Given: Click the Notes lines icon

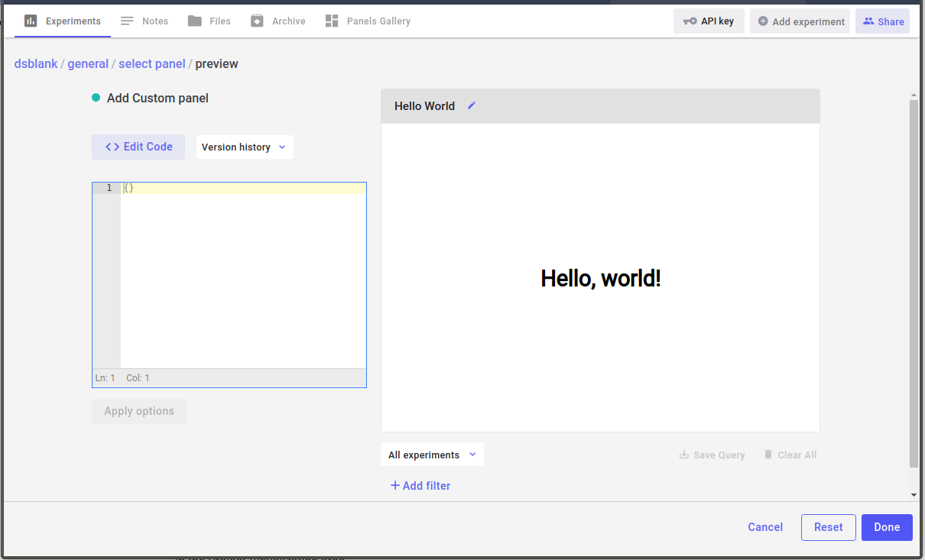Looking at the screenshot, I should (128, 21).
